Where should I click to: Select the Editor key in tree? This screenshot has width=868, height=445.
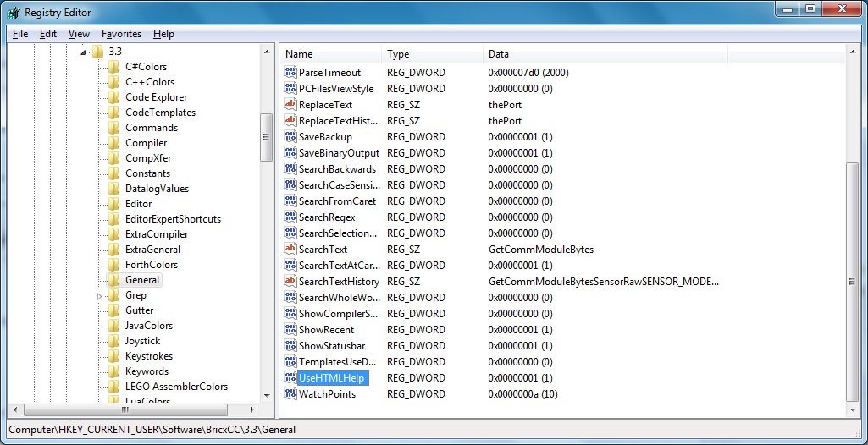click(x=138, y=204)
